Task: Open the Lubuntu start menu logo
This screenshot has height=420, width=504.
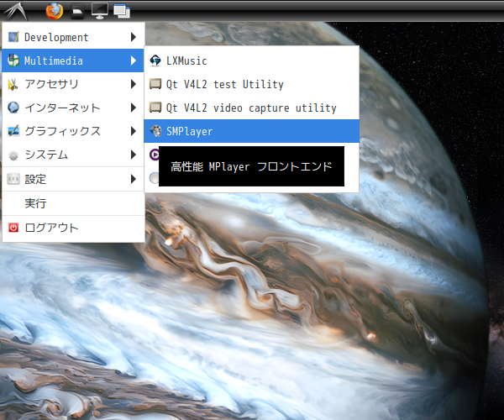Action: (15, 11)
